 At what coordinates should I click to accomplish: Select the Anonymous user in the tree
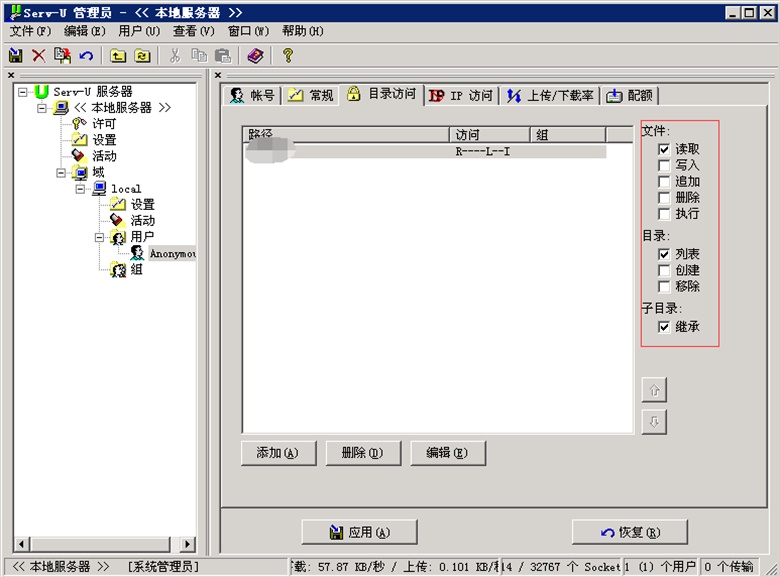click(x=173, y=254)
